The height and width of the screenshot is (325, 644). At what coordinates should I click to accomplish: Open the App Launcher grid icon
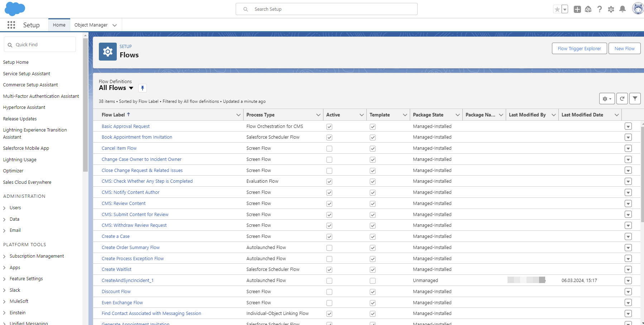pyautogui.click(x=11, y=25)
